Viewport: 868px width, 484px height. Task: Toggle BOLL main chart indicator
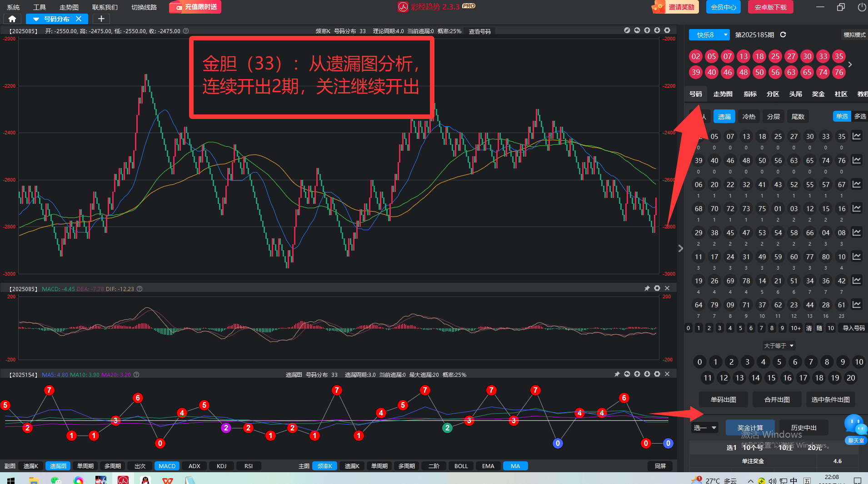461,466
